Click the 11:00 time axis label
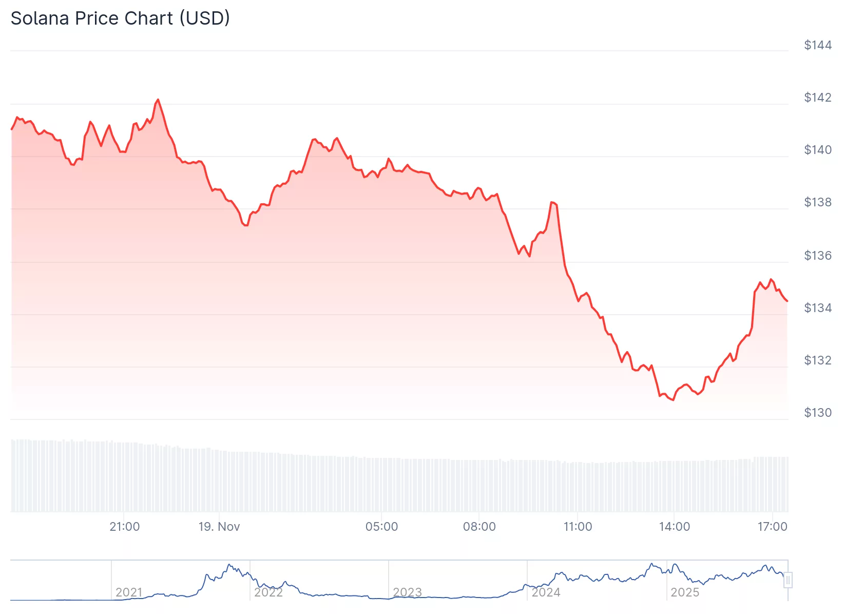 pos(578,527)
